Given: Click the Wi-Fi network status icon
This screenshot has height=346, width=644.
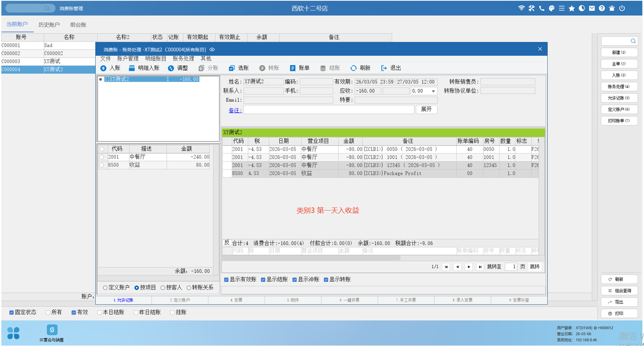Looking at the screenshot, I should (x=521, y=8).
